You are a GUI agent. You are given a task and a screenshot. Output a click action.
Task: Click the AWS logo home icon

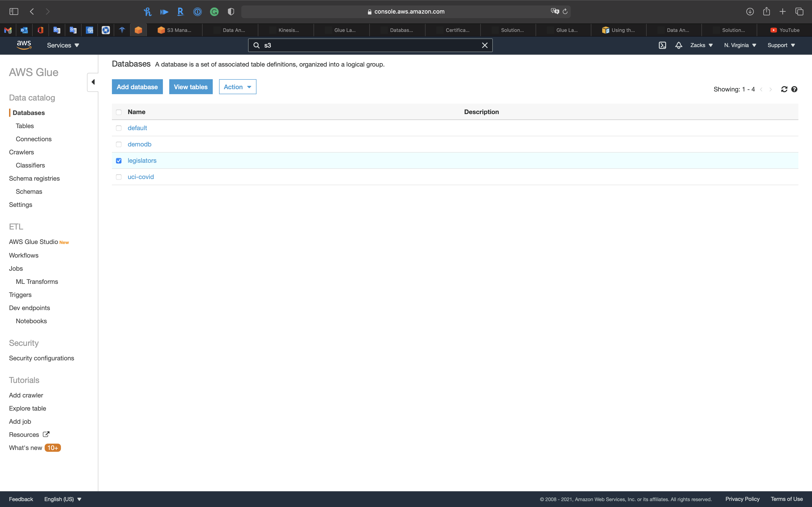click(x=24, y=45)
